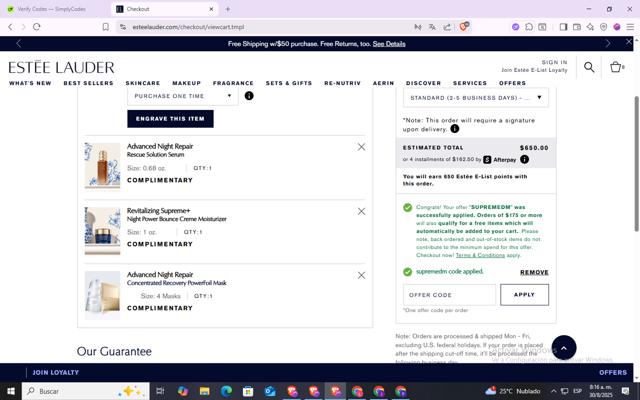The width and height of the screenshot is (640, 400).
Task: Open the Sets & Gifts menu
Action: click(289, 83)
